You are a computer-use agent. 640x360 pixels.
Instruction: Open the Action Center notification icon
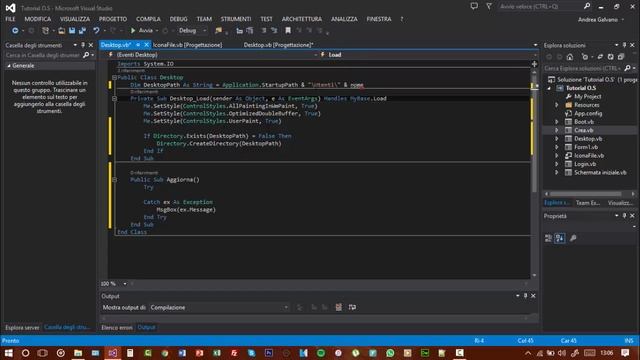point(625,353)
